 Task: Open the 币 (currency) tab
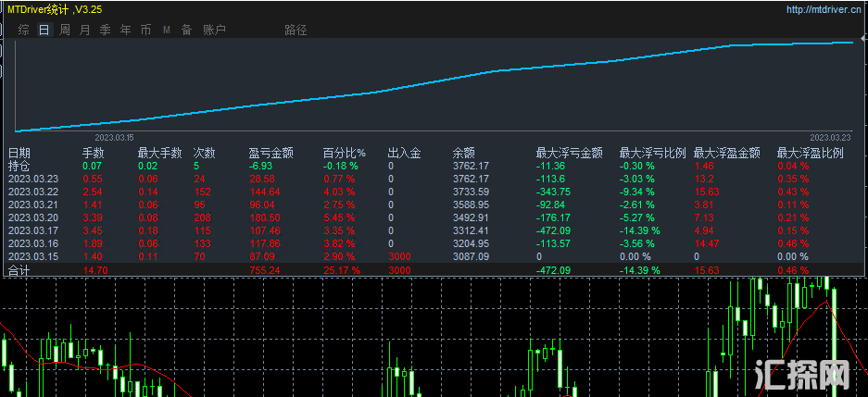(x=146, y=30)
